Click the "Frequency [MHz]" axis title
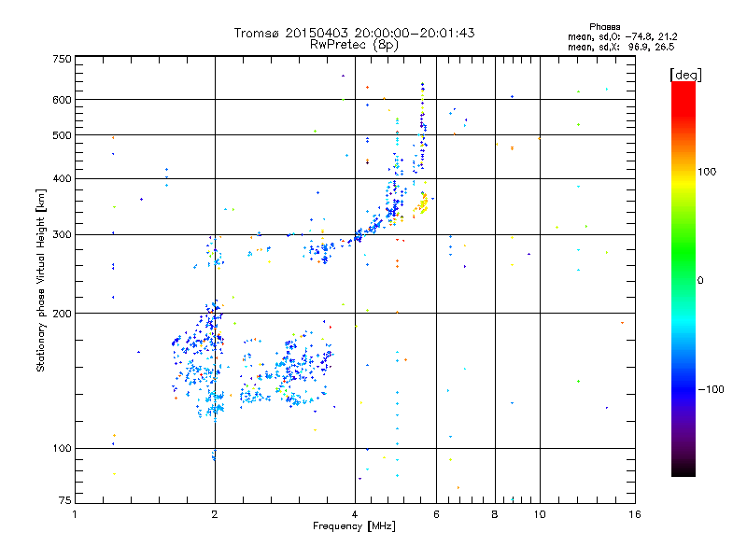Viewport: 747px width, 560px height. click(354, 526)
